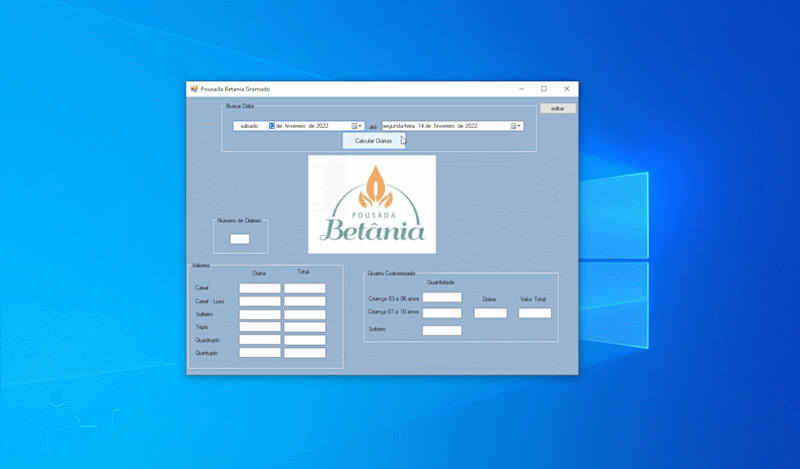Click the 'Número de Diárias' label
The width and height of the screenshot is (800, 469).
click(x=239, y=220)
